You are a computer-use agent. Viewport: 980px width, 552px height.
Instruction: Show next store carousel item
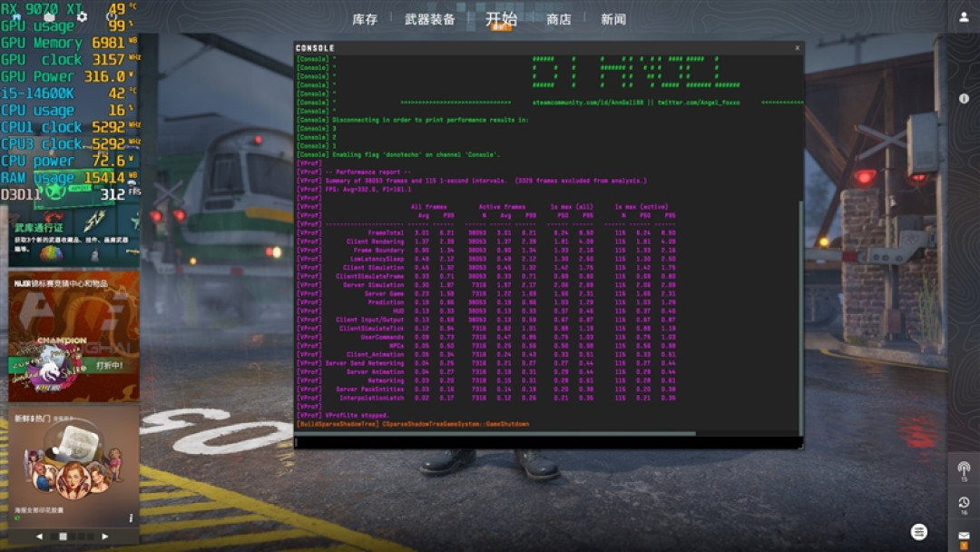click(105, 537)
